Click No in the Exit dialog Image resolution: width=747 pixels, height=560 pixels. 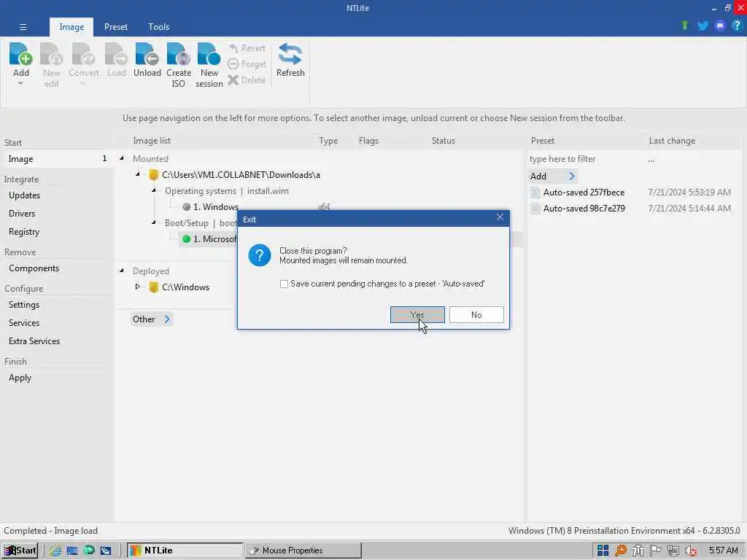(x=476, y=315)
